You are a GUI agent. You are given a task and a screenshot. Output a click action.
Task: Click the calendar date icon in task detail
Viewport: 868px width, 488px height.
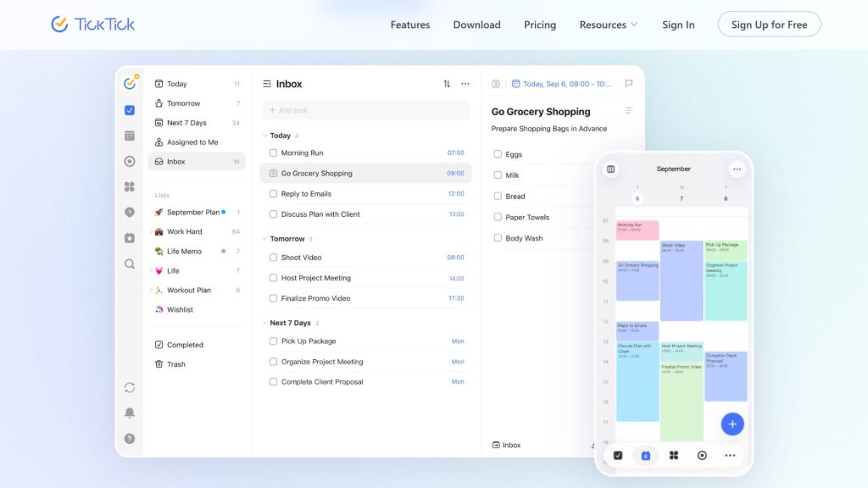(515, 84)
